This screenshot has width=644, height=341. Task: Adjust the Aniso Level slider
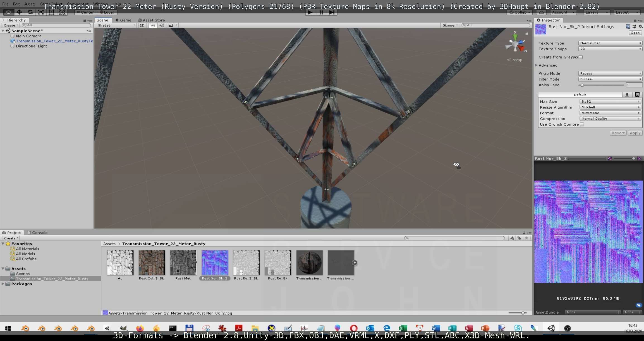pyautogui.click(x=601, y=85)
